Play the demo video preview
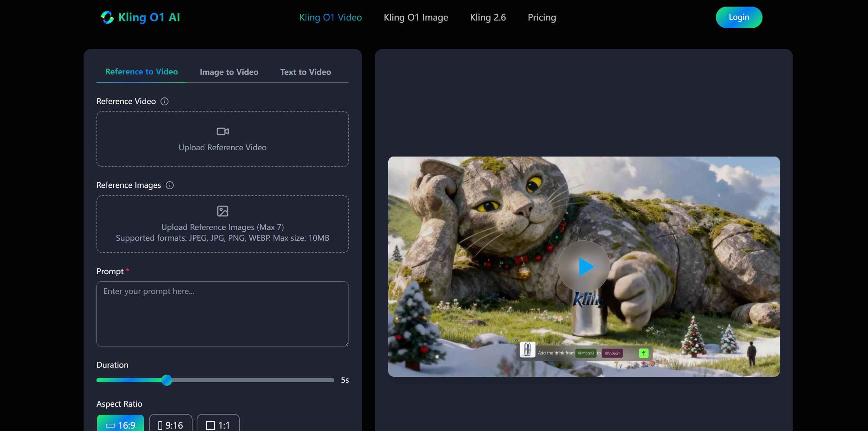868x431 pixels. point(584,266)
